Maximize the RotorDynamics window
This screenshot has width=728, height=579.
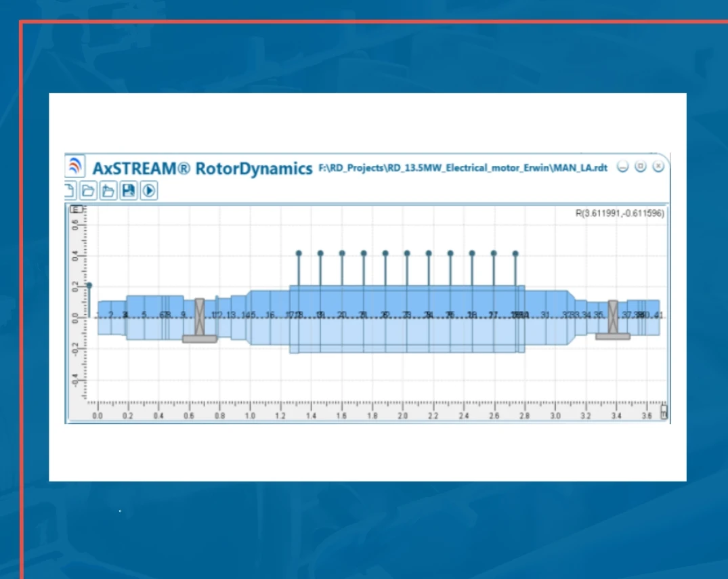pyautogui.click(x=640, y=166)
